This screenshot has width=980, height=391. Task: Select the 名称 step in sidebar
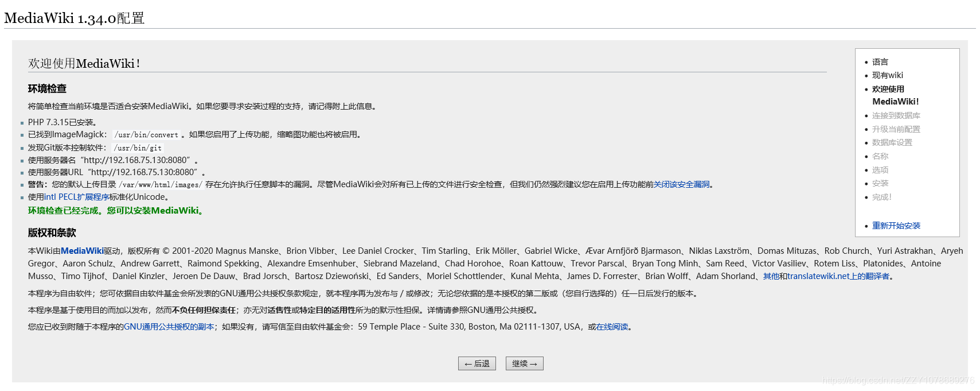880,156
